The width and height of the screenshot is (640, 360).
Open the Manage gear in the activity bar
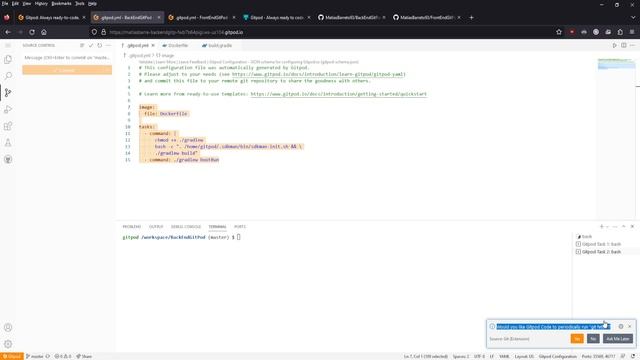tap(8, 344)
